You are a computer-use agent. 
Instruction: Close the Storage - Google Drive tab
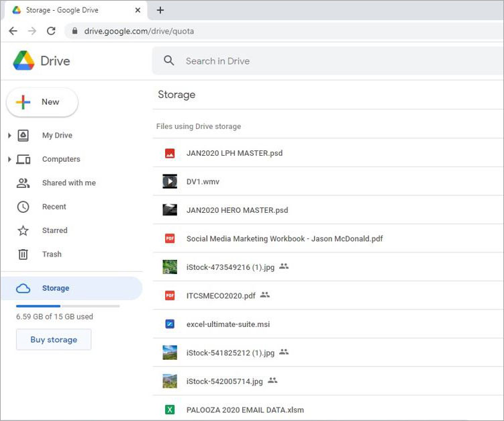[138, 10]
